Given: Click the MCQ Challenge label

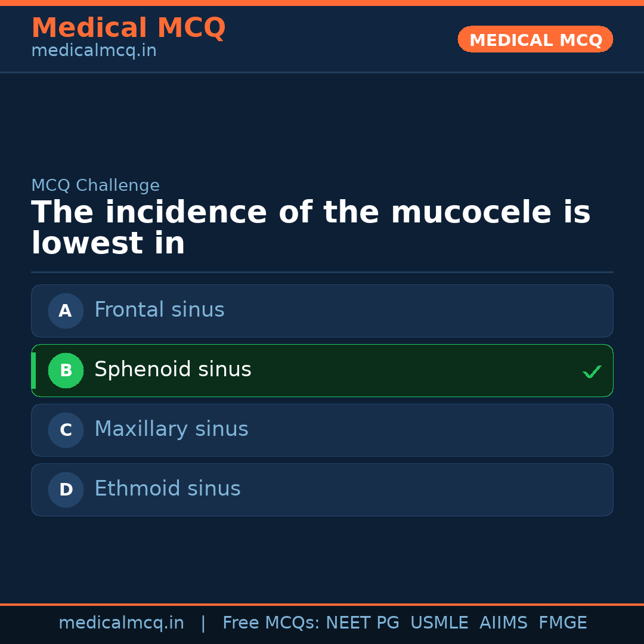Looking at the screenshot, I should pos(95,185).
